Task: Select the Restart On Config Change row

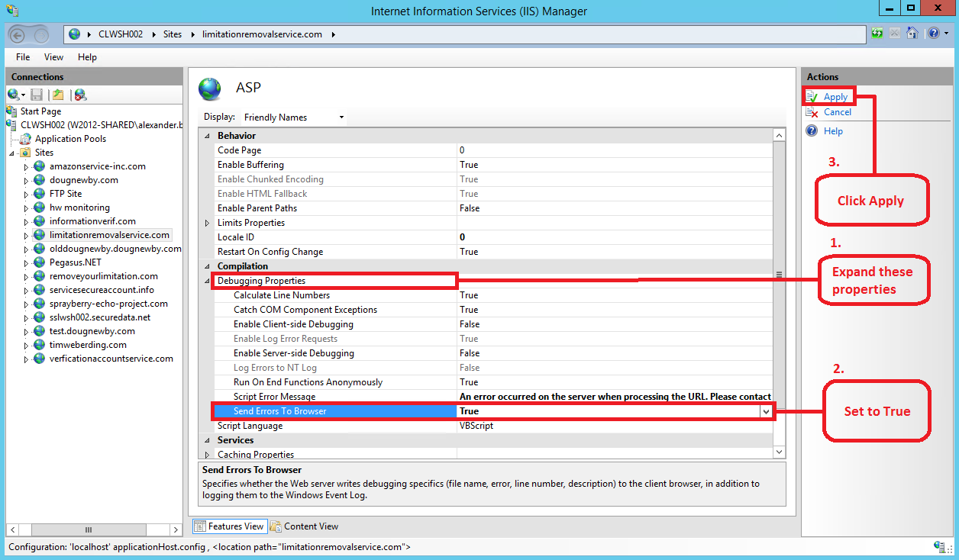Action: click(493, 252)
